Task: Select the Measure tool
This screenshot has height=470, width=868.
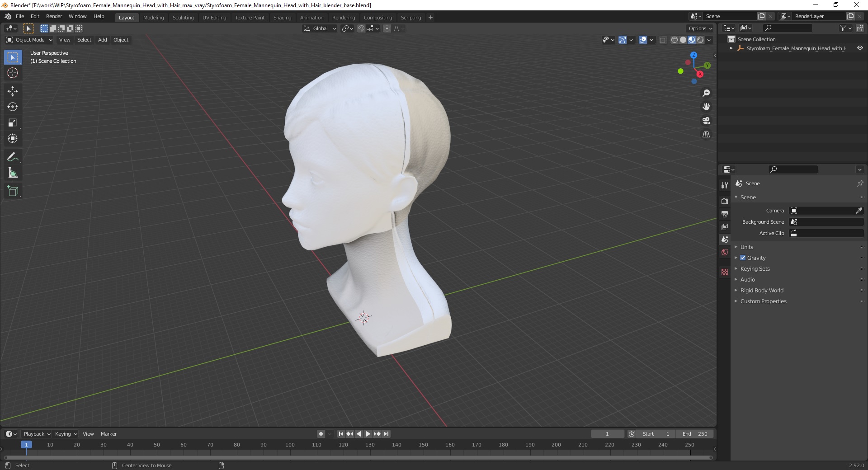Action: pyautogui.click(x=13, y=173)
